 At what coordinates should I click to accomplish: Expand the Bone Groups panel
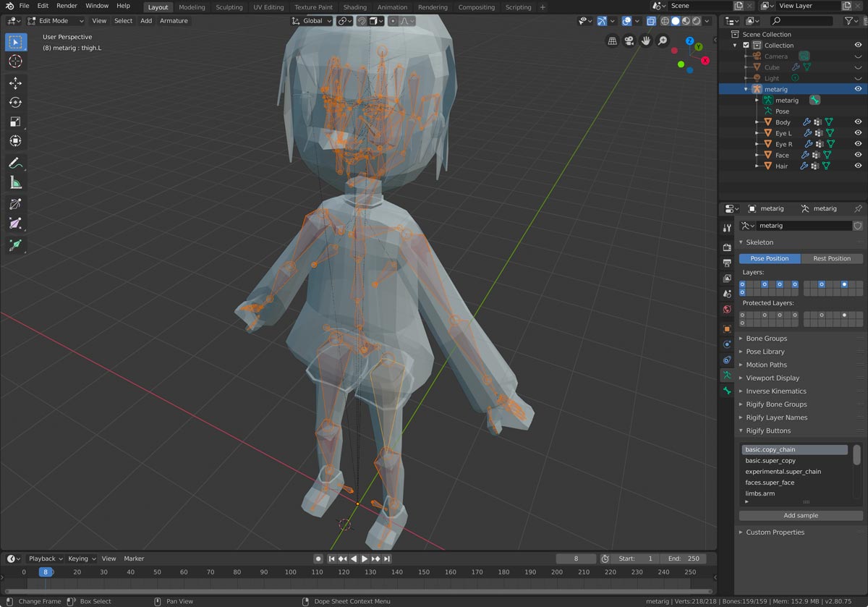pyautogui.click(x=766, y=339)
